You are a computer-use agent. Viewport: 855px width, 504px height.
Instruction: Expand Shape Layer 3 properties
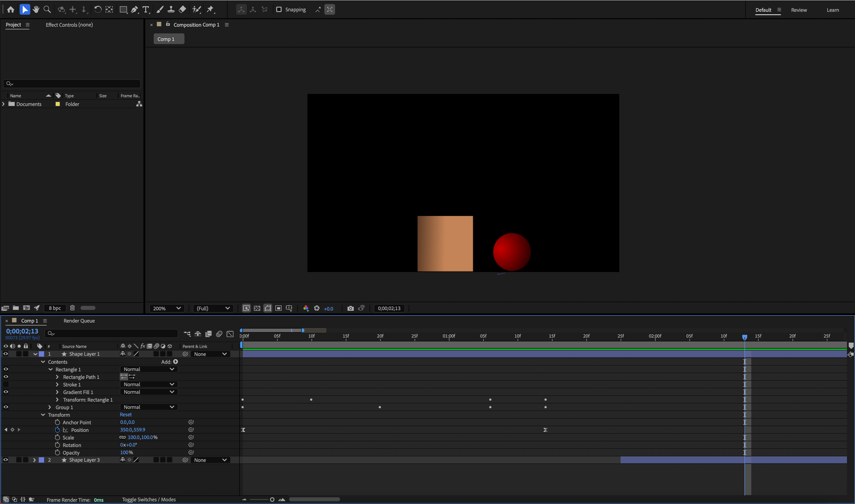coord(34,460)
